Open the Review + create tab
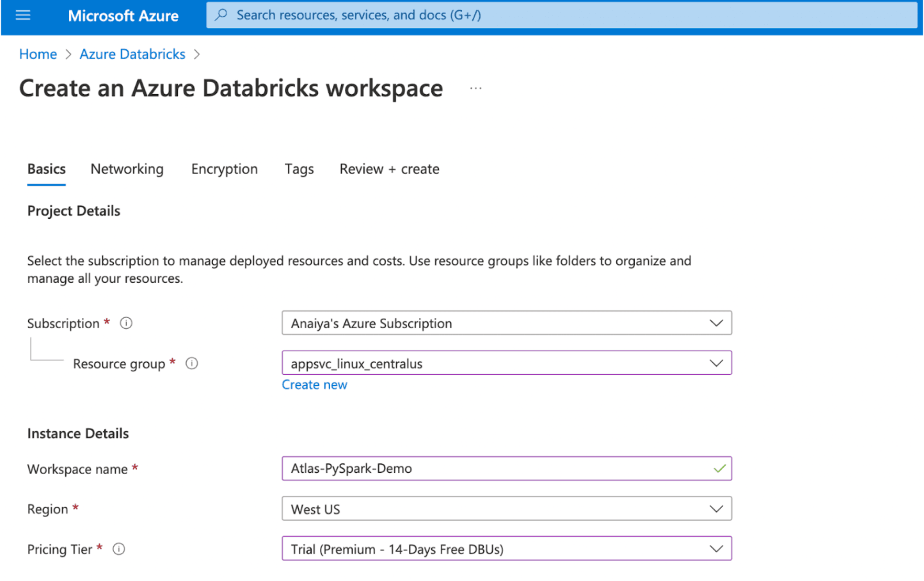The image size is (924, 581). click(x=389, y=170)
